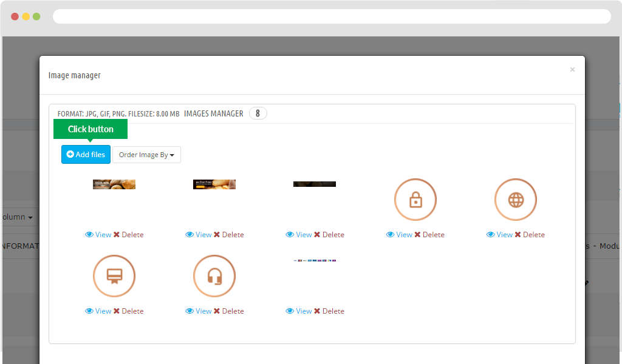Click the yellow browser window minimize dot

click(x=26, y=16)
